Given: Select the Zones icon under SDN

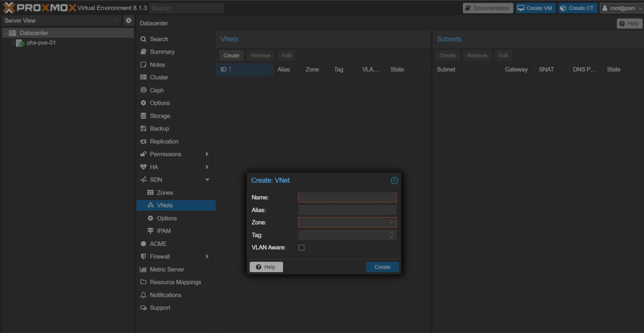Looking at the screenshot, I should (151, 192).
